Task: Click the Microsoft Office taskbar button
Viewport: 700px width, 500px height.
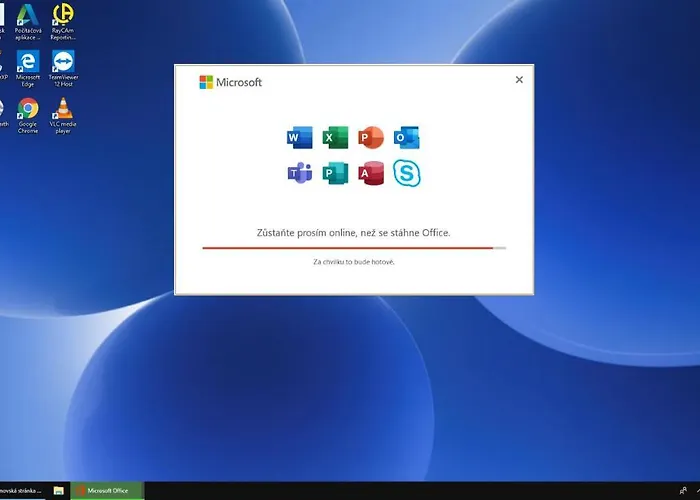Action: (107, 491)
